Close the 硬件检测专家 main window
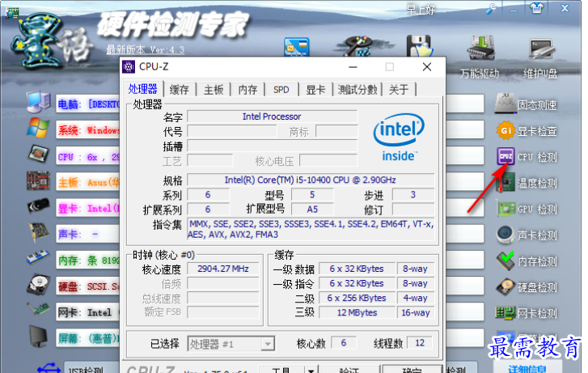Image resolution: width=588 pixels, height=373 pixels. (x=565, y=8)
